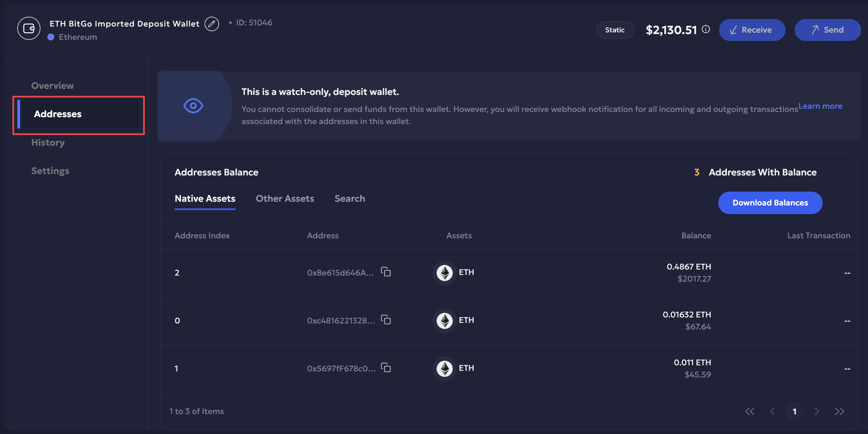Click the wallet icon at top left

point(29,29)
